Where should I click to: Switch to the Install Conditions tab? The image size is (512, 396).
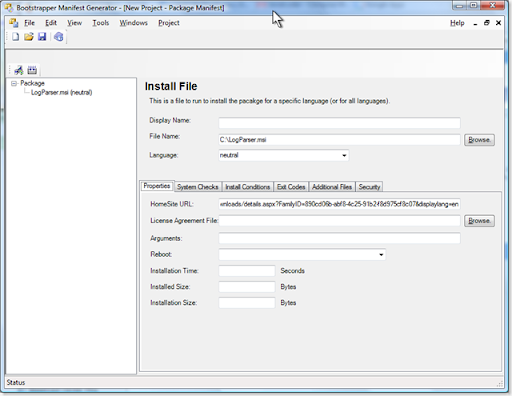[x=248, y=187]
